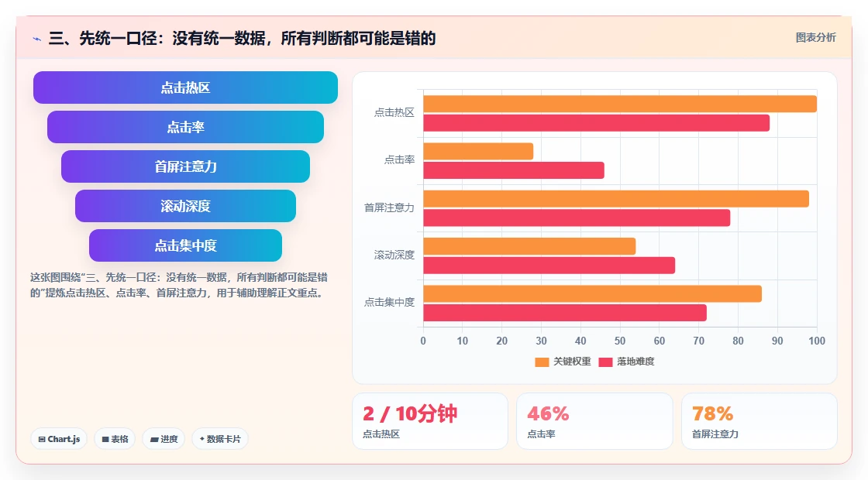Select the 滚动深度 funnel bar
The height and width of the screenshot is (480, 868).
(x=185, y=206)
